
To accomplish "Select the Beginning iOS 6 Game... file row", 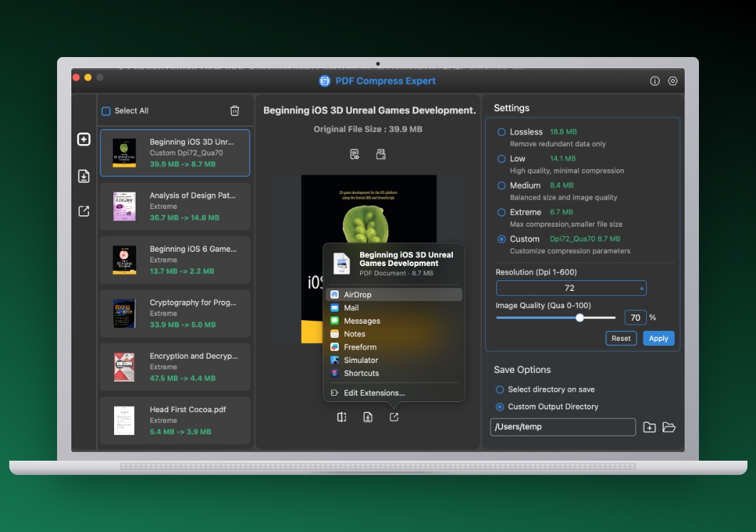I will [x=175, y=260].
